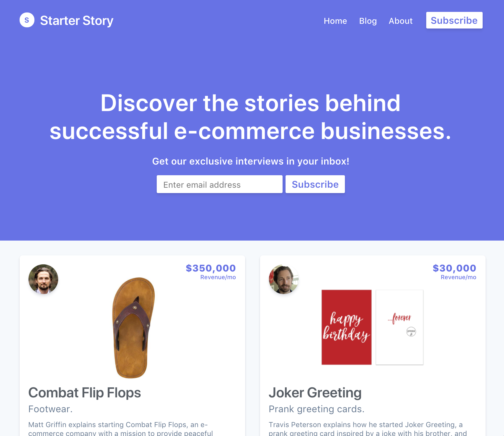Click Matt Griffin's profile photo
This screenshot has height=436, width=504.
43,279
